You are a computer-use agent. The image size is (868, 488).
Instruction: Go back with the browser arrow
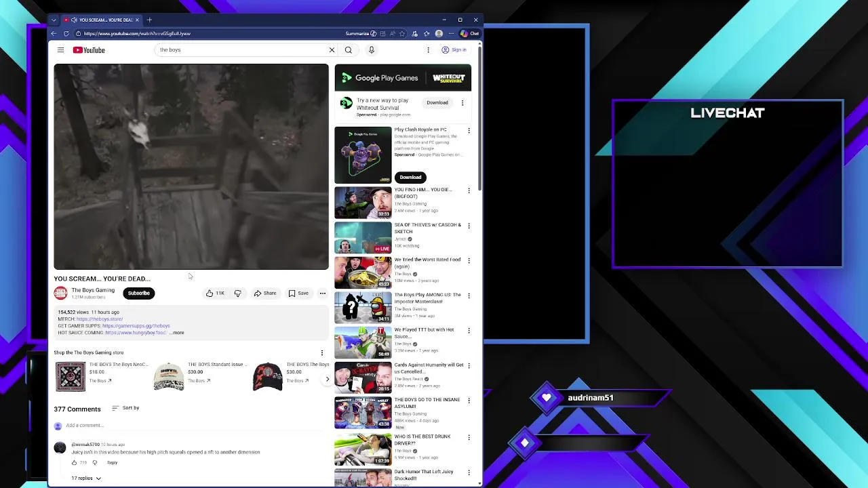[x=54, y=33]
